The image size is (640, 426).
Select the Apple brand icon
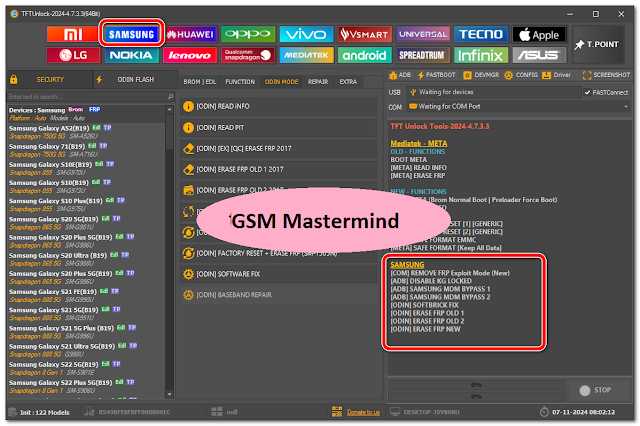[539, 34]
